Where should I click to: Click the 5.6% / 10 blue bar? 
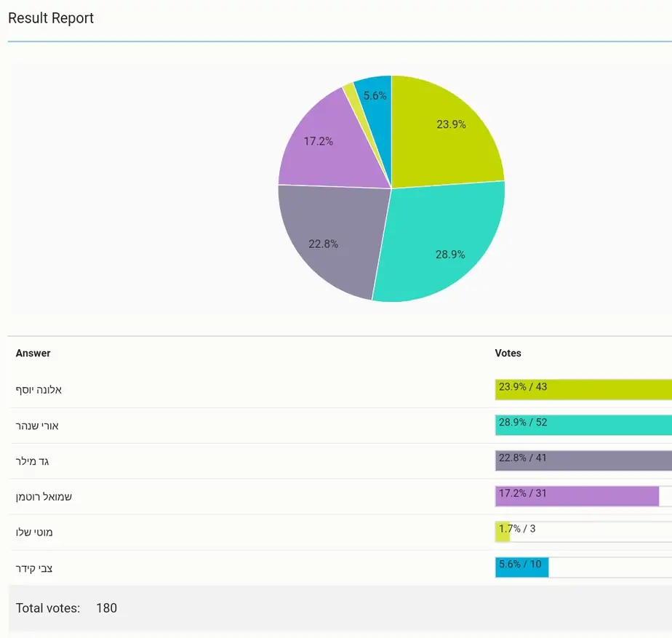(x=522, y=567)
